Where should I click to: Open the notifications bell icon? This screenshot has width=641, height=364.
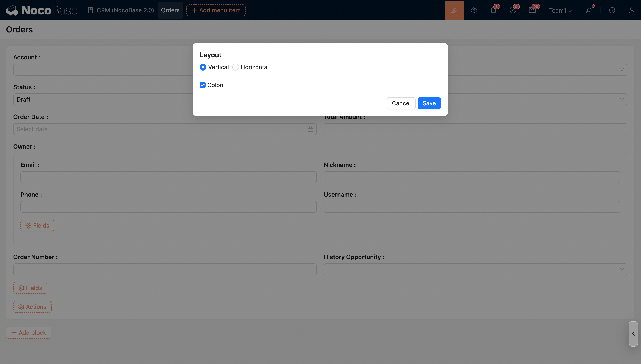pos(493,10)
